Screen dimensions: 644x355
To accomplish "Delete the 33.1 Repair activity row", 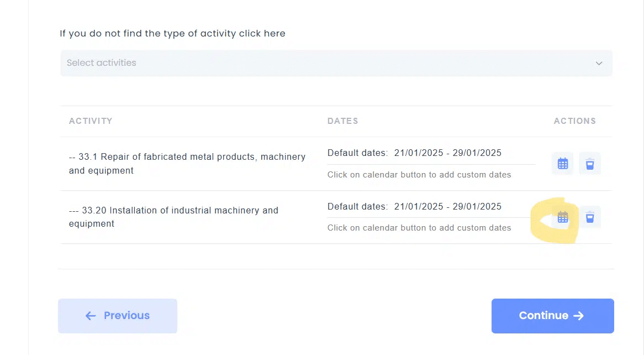I will point(590,164).
